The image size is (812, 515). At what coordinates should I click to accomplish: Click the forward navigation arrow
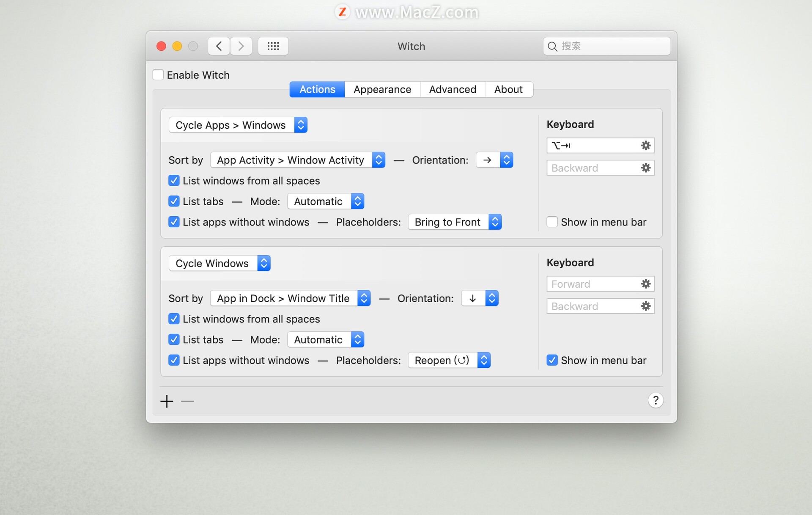click(241, 46)
